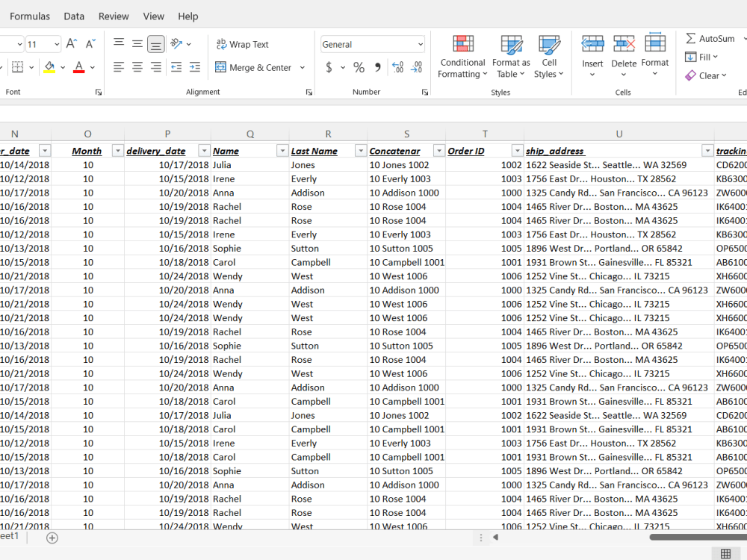747x560 pixels.
Task: Click Merge & Center
Action: tap(253, 68)
